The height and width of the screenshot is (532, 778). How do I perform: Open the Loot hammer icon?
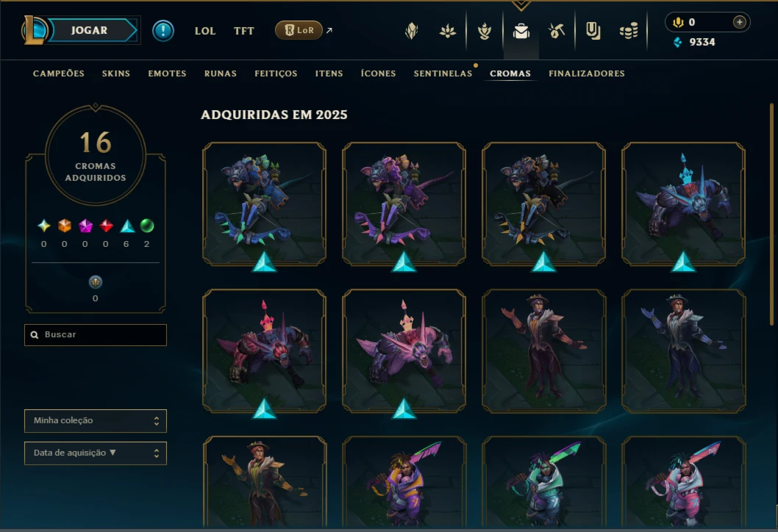pos(557,32)
